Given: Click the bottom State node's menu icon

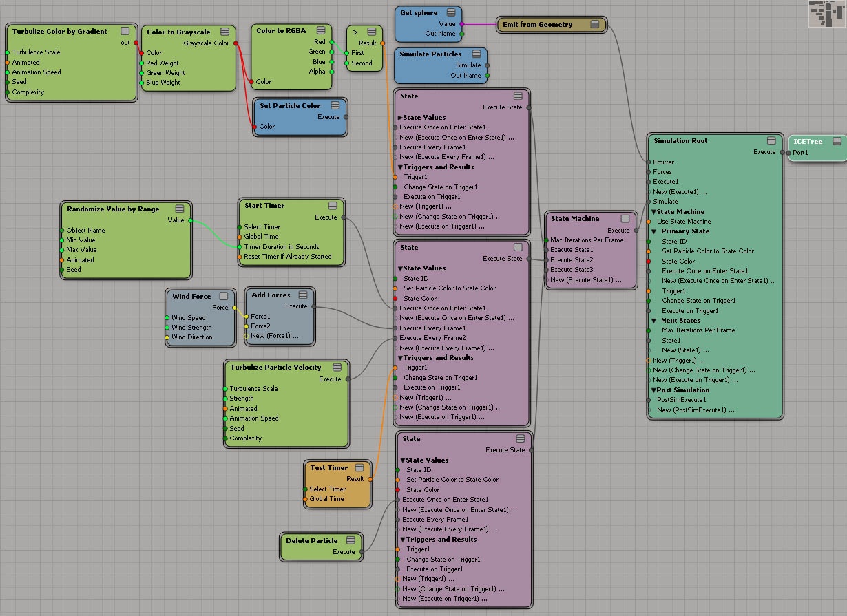Looking at the screenshot, I should click(521, 438).
